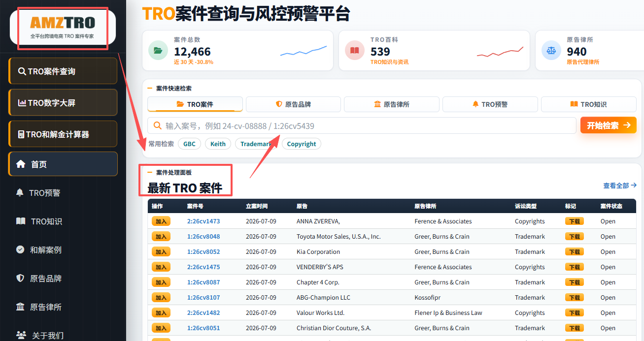Open the 查看全部 link
This screenshot has height=341, width=644.
(x=620, y=186)
